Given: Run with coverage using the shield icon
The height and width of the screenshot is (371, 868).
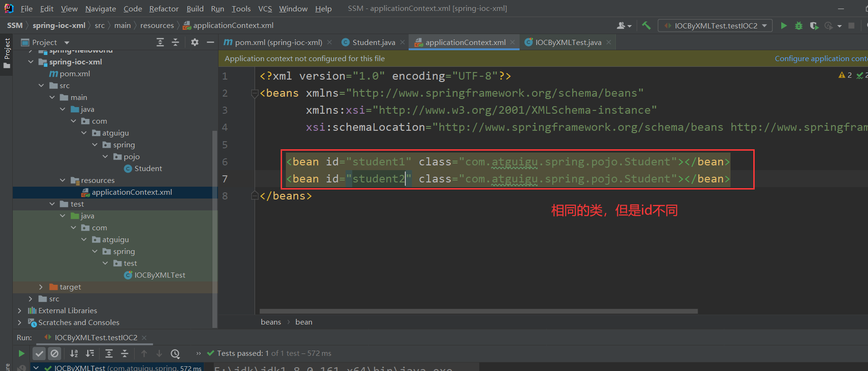Looking at the screenshot, I should pos(814,26).
